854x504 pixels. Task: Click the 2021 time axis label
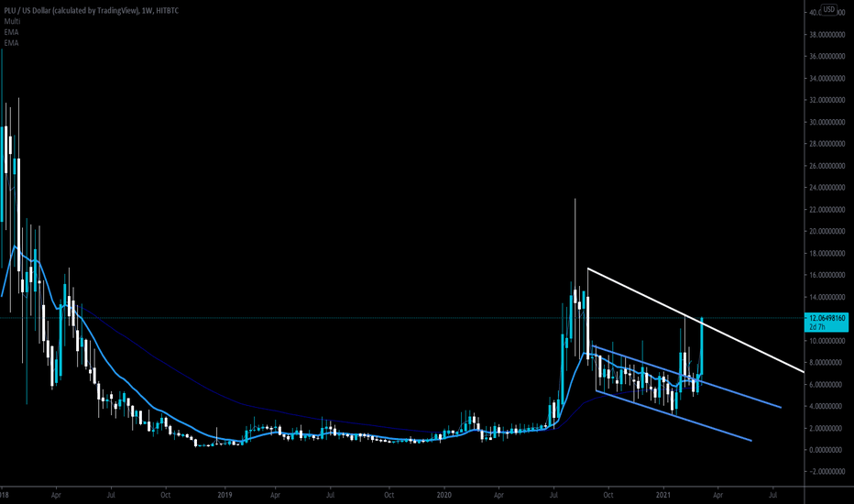(662, 495)
